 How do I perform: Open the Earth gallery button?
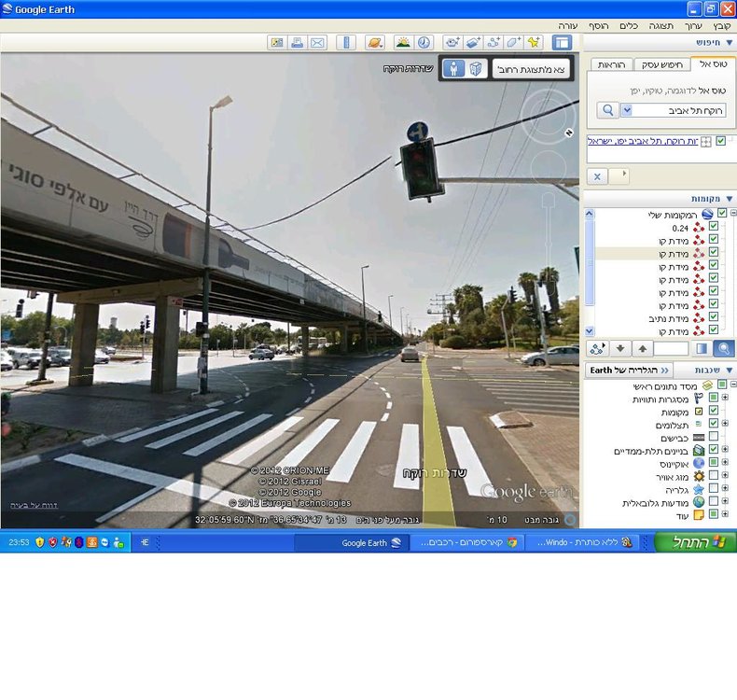pos(629,371)
